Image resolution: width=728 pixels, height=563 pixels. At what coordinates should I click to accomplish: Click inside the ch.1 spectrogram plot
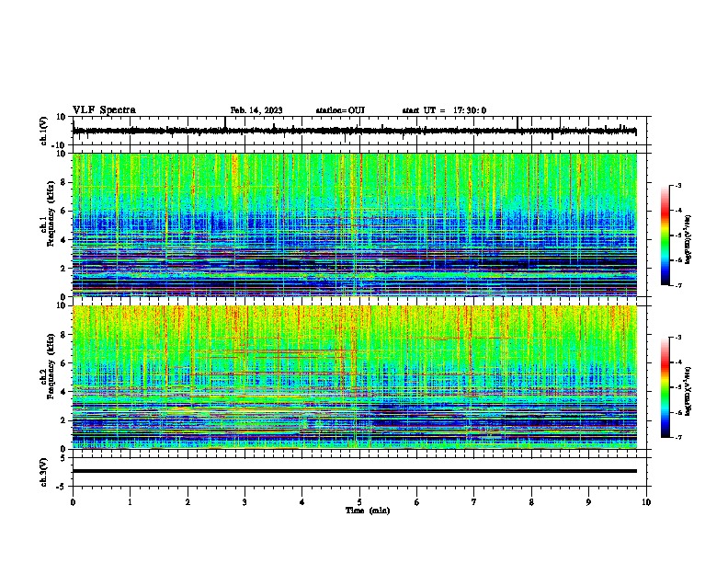(x=354, y=224)
